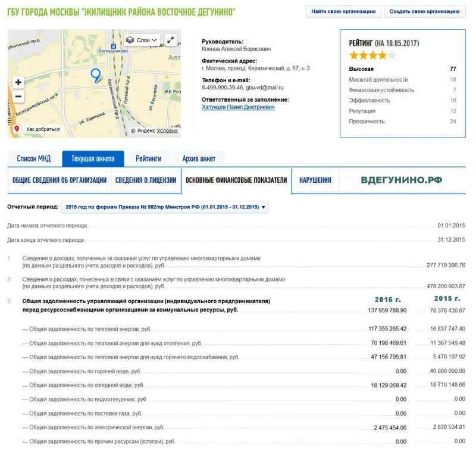Zoom out the map with minus button

tap(18, 96)
